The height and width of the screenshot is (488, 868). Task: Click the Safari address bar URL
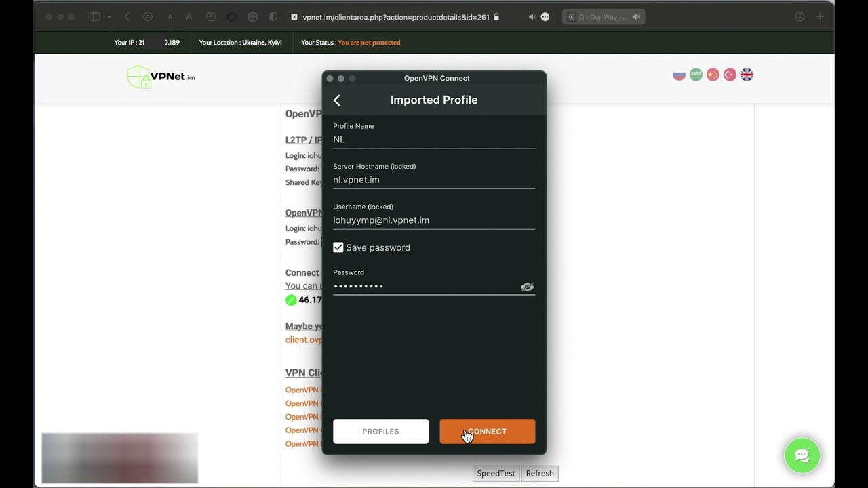pos(396,17)
